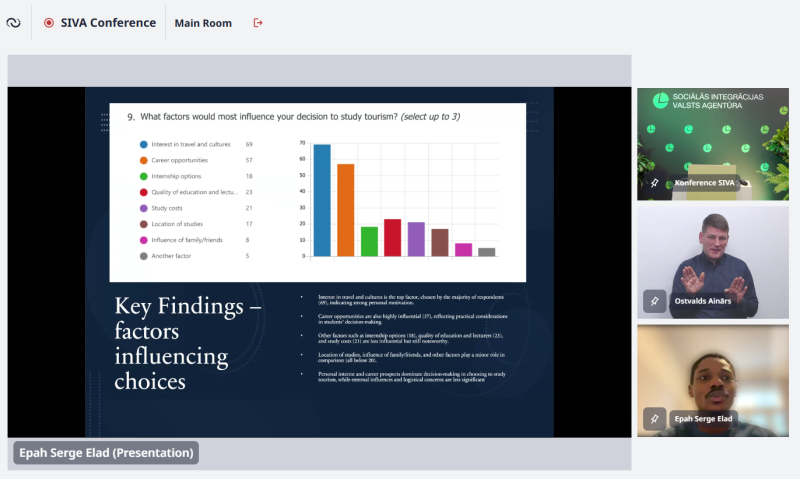Click the Epah Serge Elad (Presentation) label
Image resolution: width=800 pixels, height=479 pixels.
(105, 453)
